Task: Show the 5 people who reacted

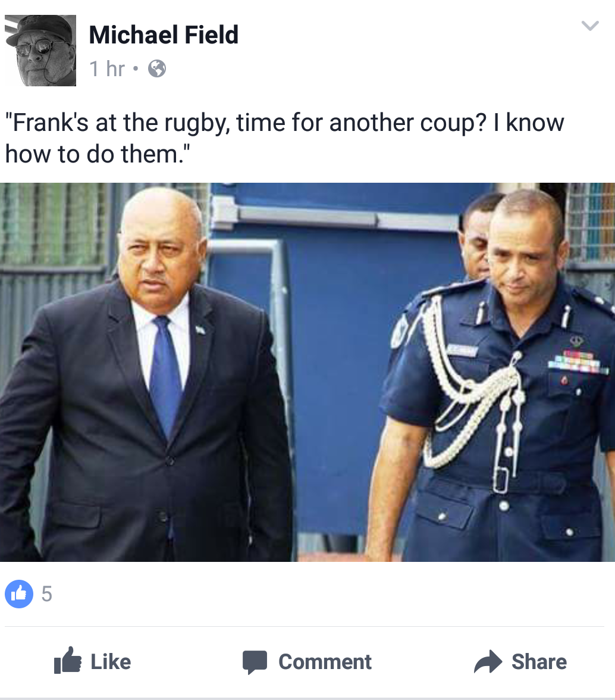Action: tap(47, 594)
